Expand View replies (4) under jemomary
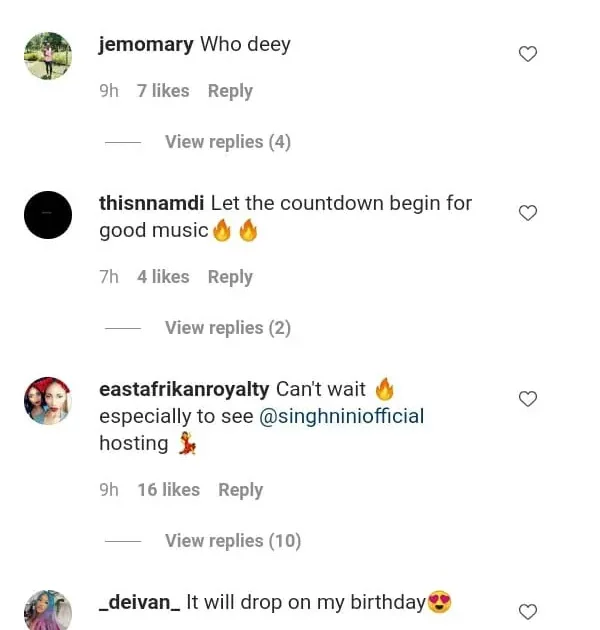600x630 pixels. click(x=227, y=142)
